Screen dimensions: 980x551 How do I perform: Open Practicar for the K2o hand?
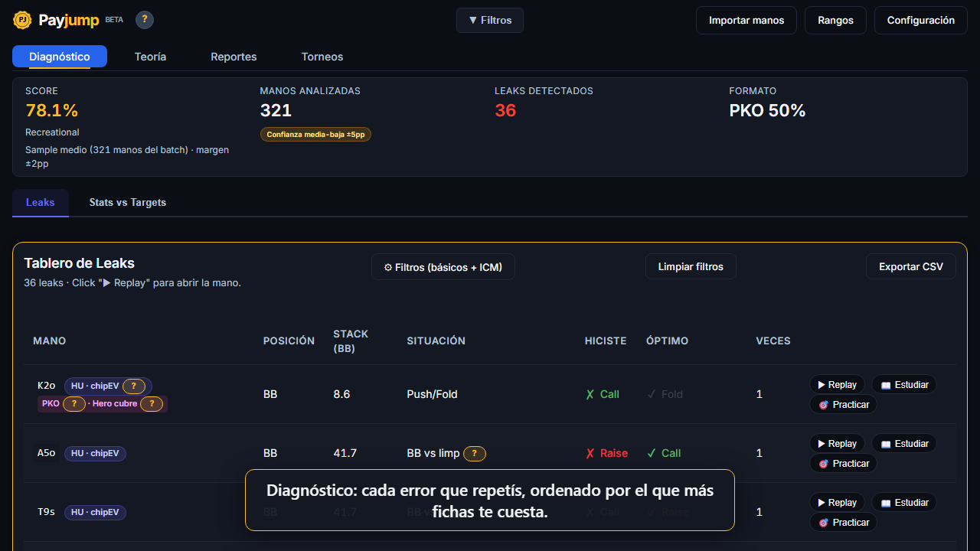pos(843,405)
